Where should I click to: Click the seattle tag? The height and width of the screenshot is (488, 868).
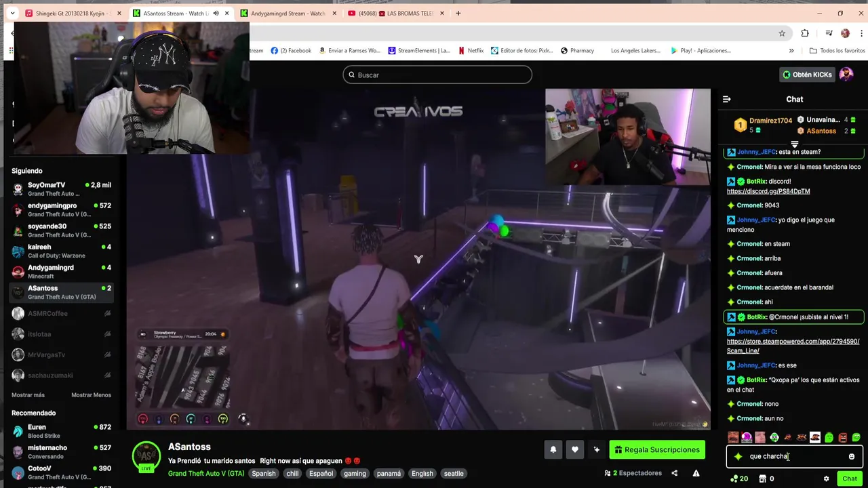tap(454, 473)
